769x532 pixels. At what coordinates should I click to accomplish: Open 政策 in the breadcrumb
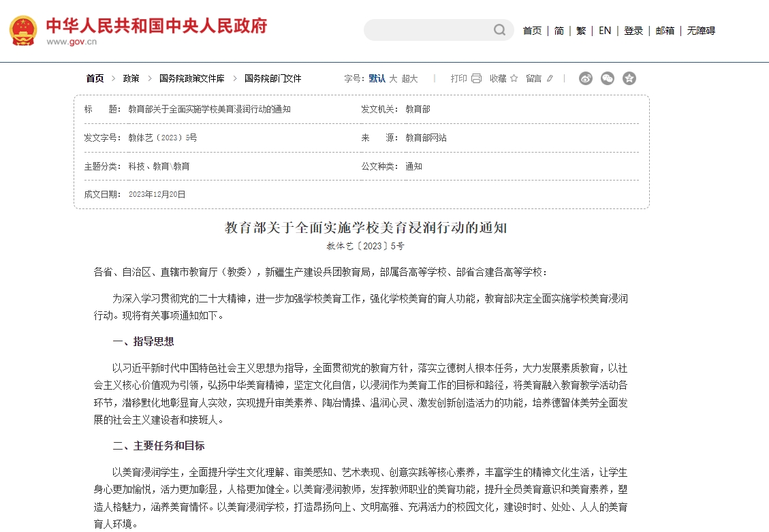pos(131,78)
